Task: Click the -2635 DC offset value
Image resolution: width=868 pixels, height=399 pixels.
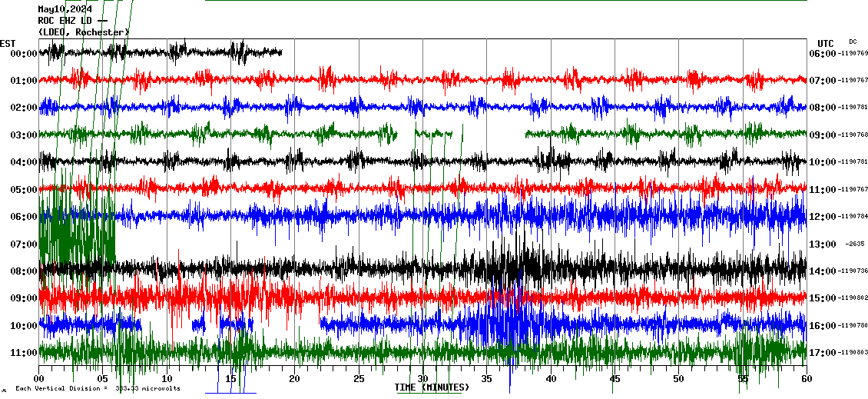Action: coord(855,244)
